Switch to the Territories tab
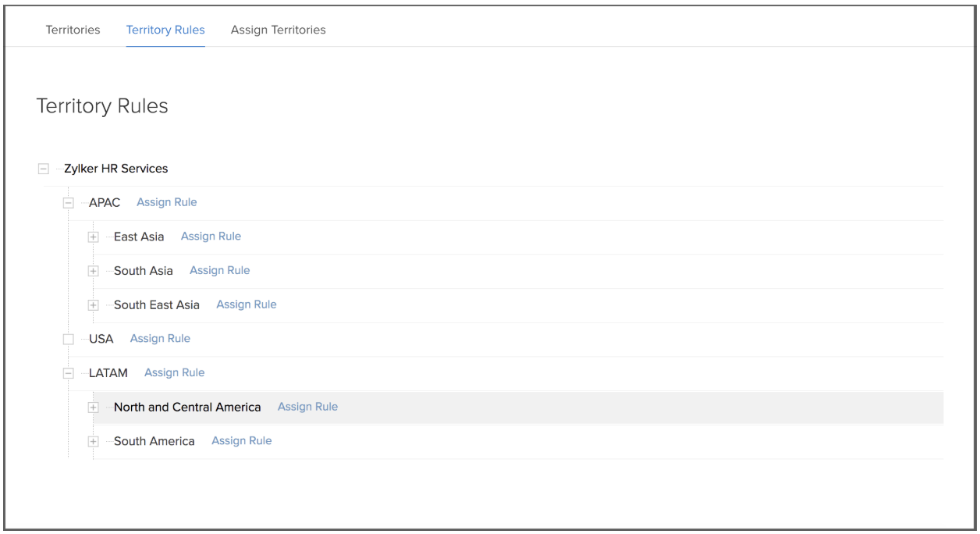 73,30
